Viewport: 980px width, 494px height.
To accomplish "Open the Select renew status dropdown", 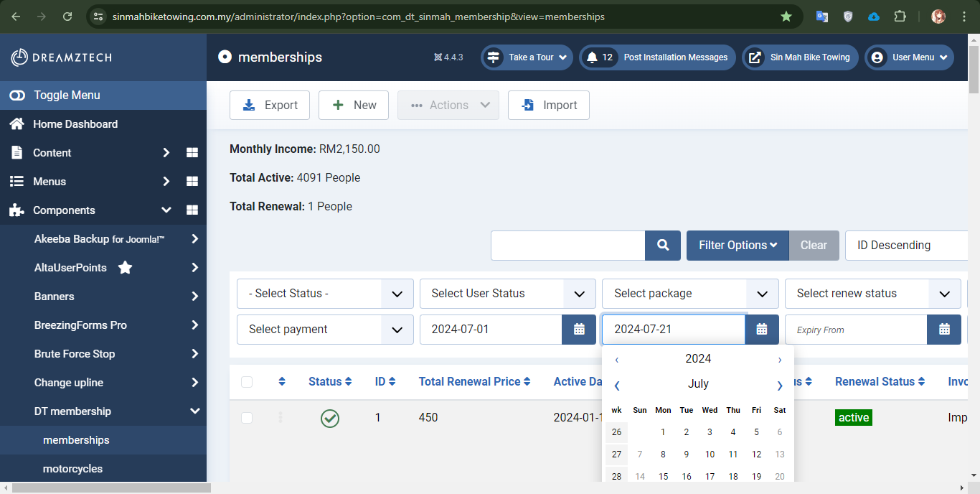I will tap(873, 294).
